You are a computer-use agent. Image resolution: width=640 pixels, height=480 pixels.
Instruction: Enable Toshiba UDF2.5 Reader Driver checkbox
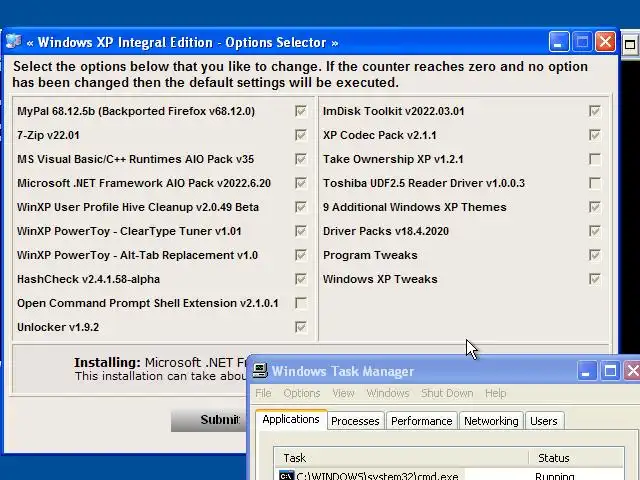click(x=595, y=183)
